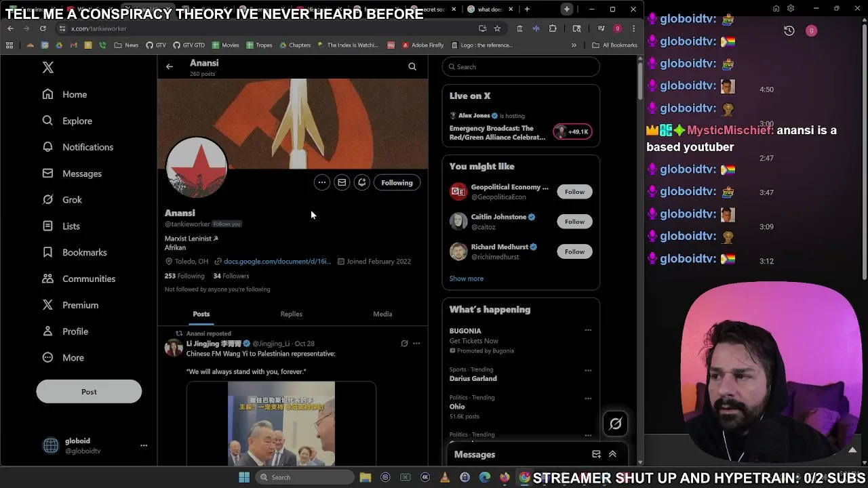The height and width of the screenshot is (488, 868).
Task: Open Lists in the sidebar
Action: click(61, 226)
